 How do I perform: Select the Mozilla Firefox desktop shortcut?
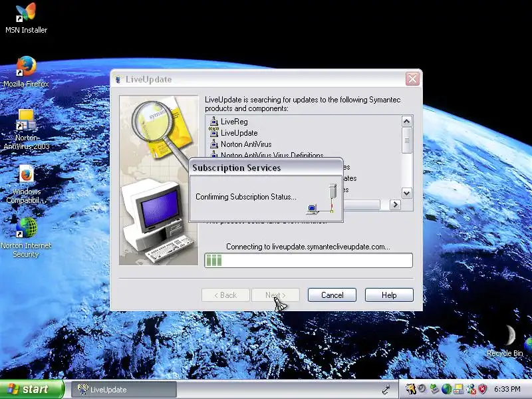[26, 72]
